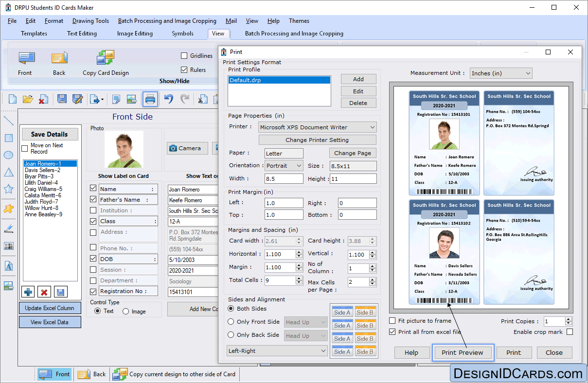Open the Drawing Tools menu

click(x=90, y=21)
